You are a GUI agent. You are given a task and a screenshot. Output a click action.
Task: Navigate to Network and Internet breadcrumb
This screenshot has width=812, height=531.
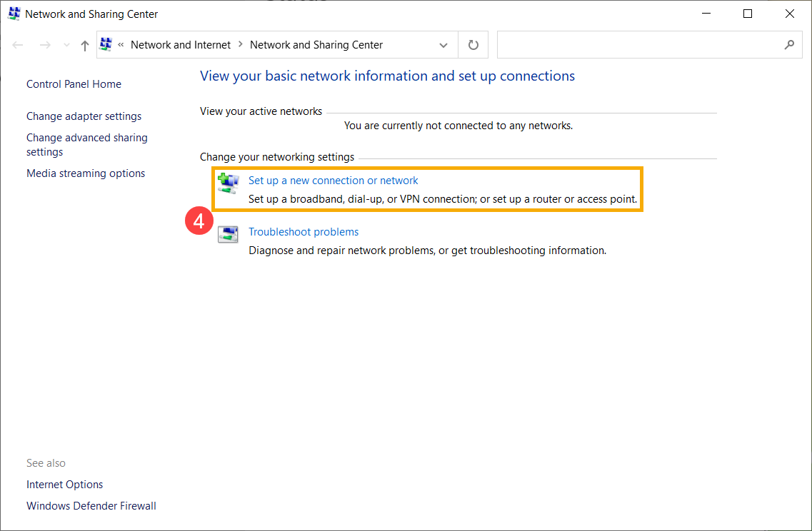(x=181, y=45)
